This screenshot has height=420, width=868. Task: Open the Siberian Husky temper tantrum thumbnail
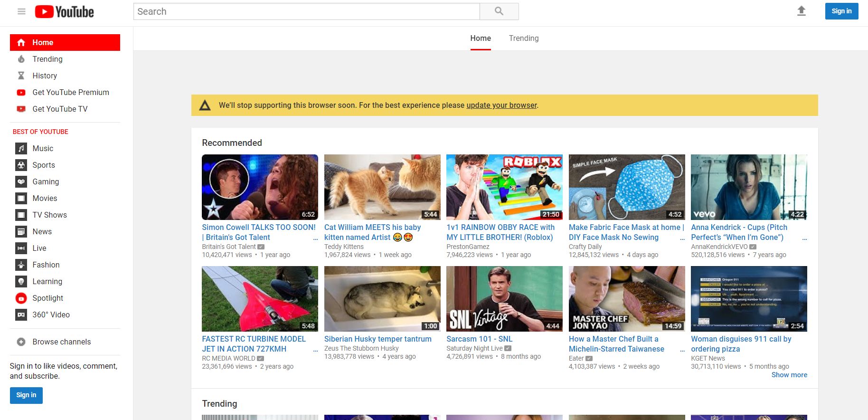pos(382,298)
